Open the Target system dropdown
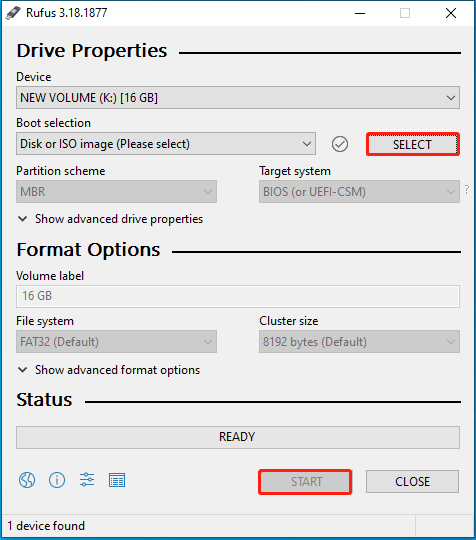This screenshot has width=476, height=540. click(359, 191)
